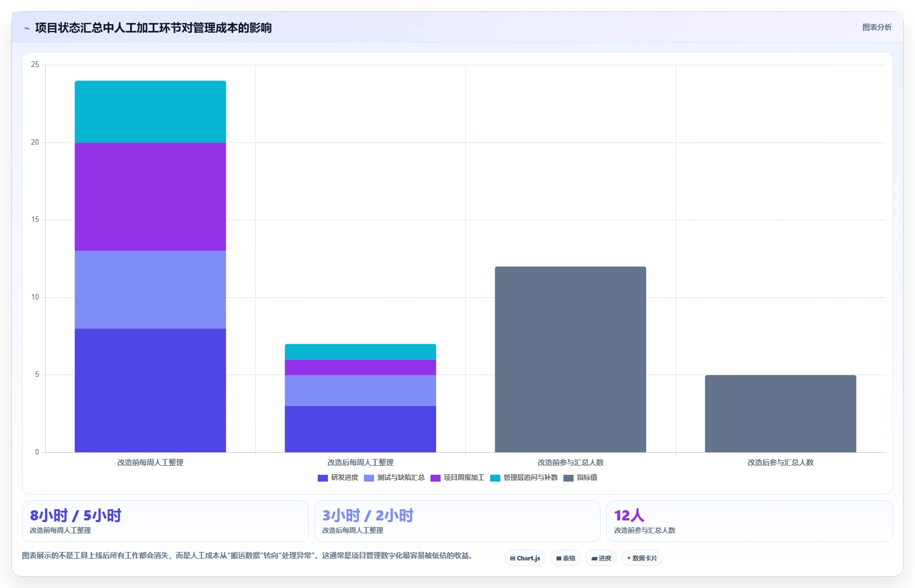Click the x-axis label 改造后每周人工整理

361,462
